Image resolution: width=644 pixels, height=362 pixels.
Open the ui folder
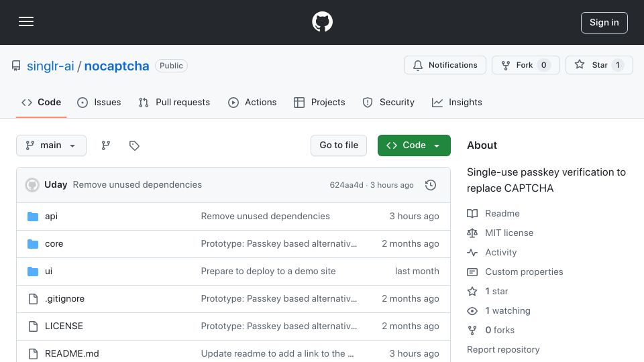pyautogui.click(x=48, y=271)
